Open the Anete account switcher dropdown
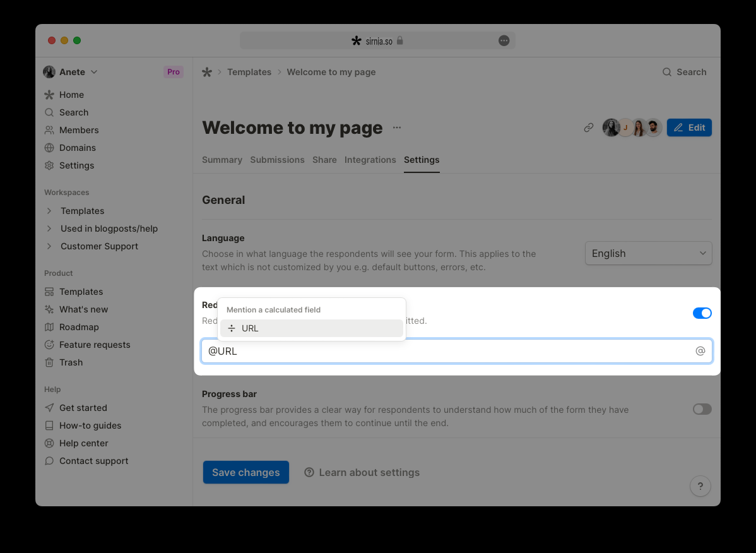Screen dimensions: 756x553 pyautogui.click(x=71, y=73)
